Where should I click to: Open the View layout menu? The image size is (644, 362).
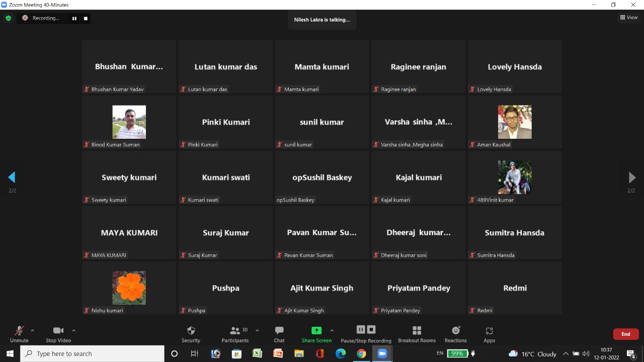click(629, 18)
